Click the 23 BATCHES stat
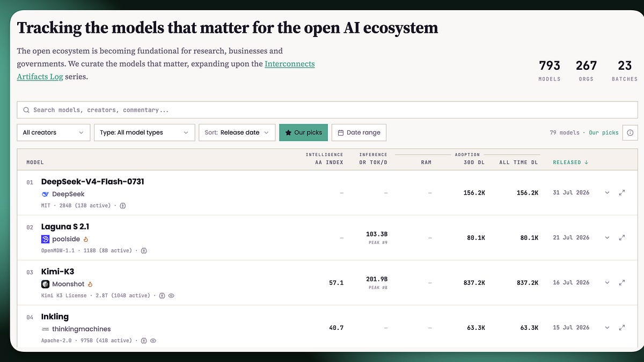 [x=625, y=70]
